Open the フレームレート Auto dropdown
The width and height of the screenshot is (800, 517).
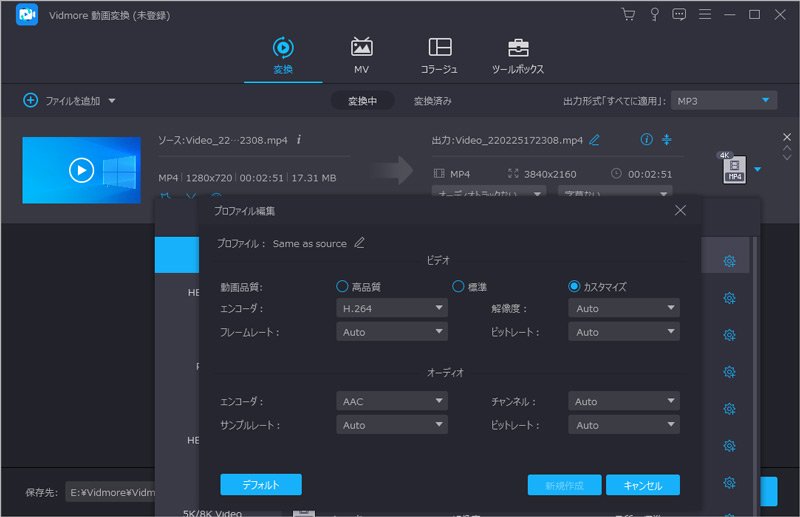point(392,332)
